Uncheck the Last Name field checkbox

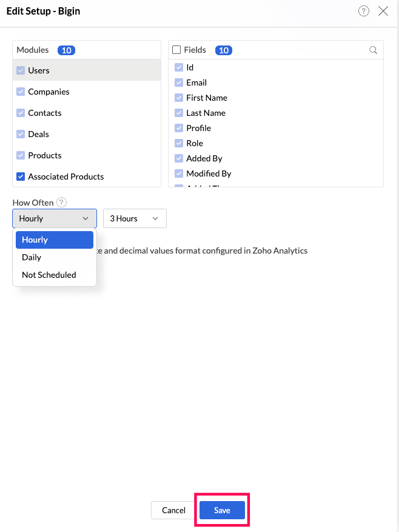179,113
